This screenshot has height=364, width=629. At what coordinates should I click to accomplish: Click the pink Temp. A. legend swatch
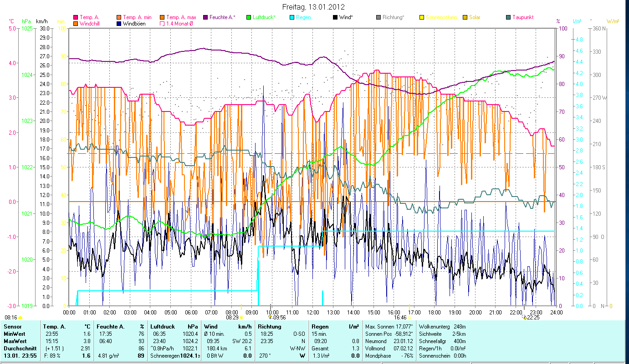point(75,17)
